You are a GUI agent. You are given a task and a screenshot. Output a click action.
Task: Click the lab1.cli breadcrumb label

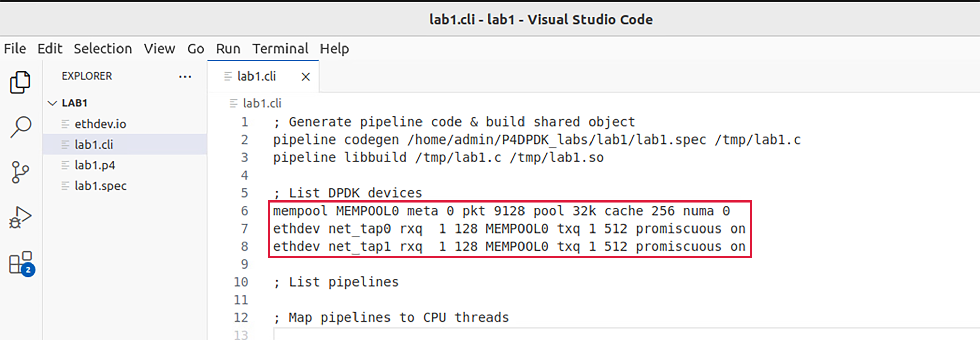(x=262, y=103)
